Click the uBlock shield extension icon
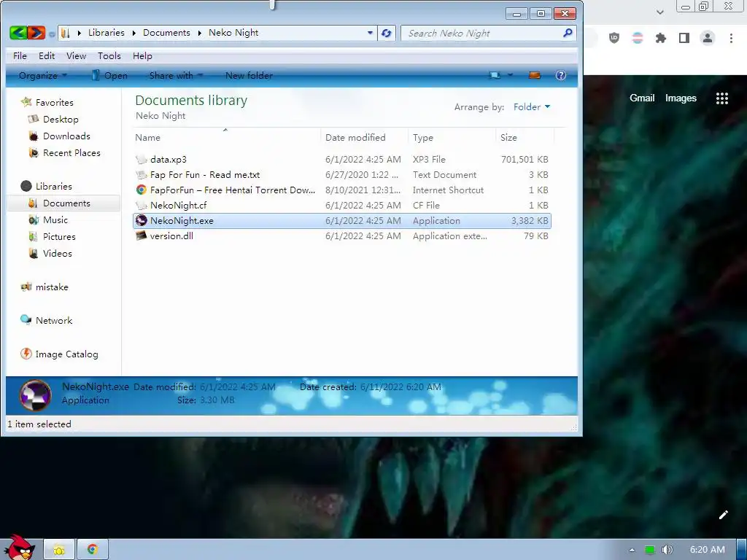 pos(614,38)
